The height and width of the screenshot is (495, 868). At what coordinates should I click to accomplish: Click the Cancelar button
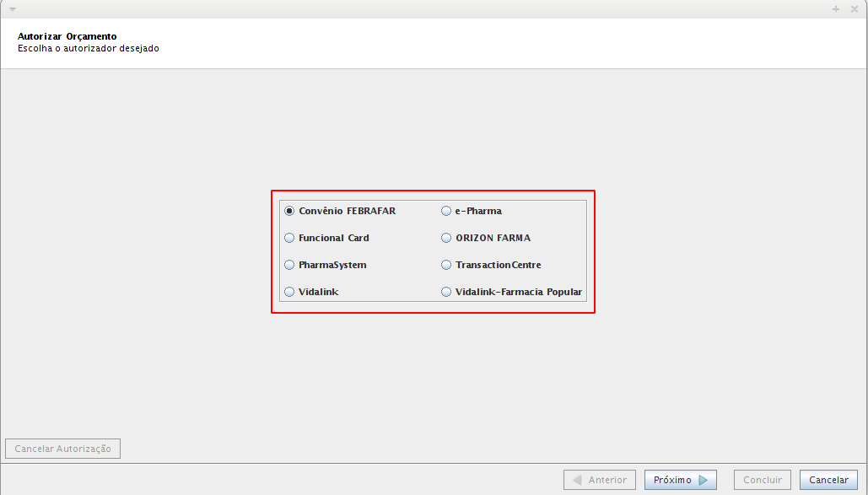pos(828,480)
